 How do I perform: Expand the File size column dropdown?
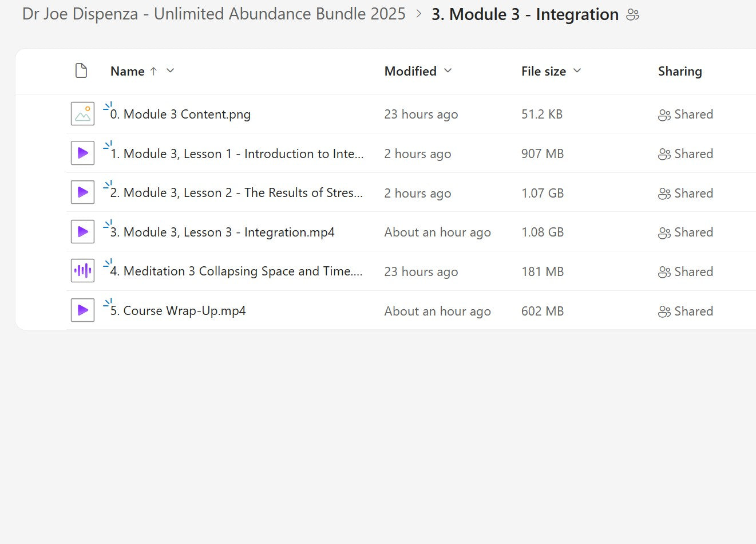(x=577, y=70)
